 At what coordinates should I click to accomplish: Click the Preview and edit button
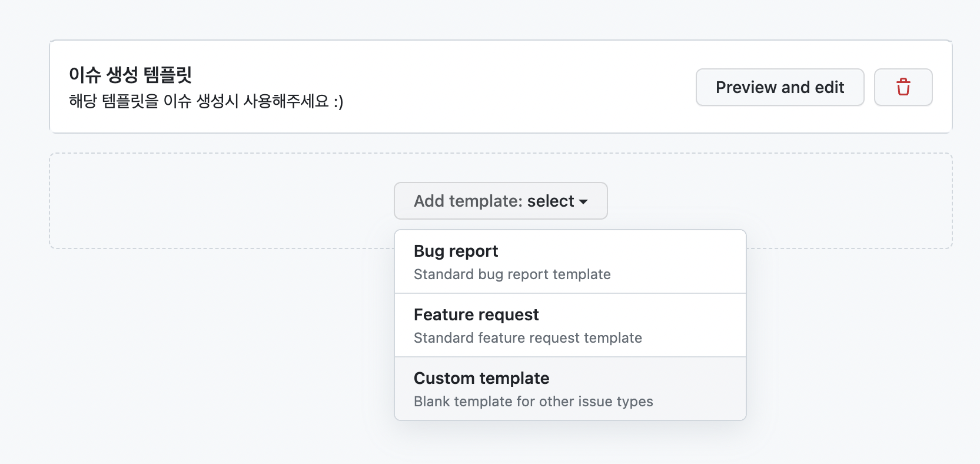click(x=780, y=87)
